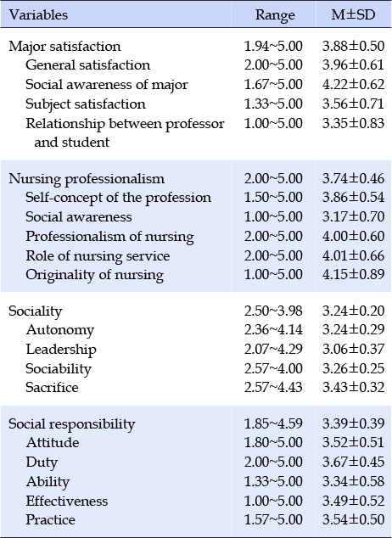The width and height of the screenshot is (392, 538).
Task: Select the Sacrifice mean value 3.43±0.32
Action: (x=353, y=387)
